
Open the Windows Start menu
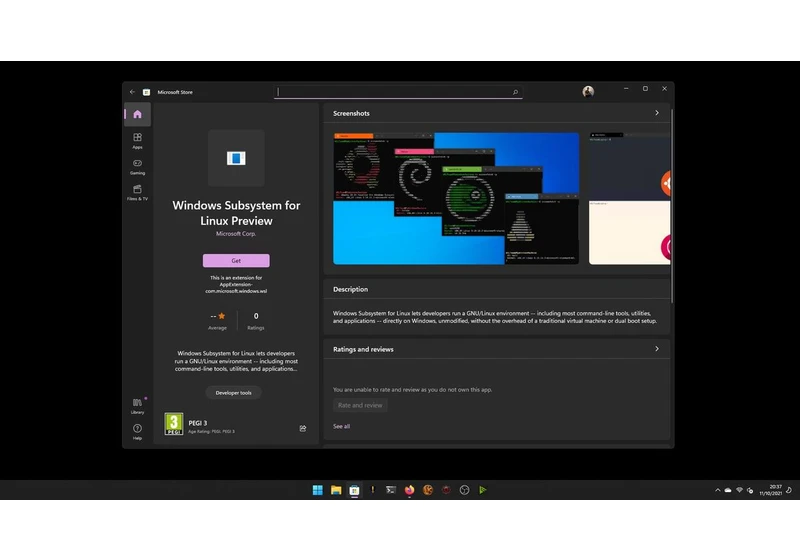pos(317,490)
